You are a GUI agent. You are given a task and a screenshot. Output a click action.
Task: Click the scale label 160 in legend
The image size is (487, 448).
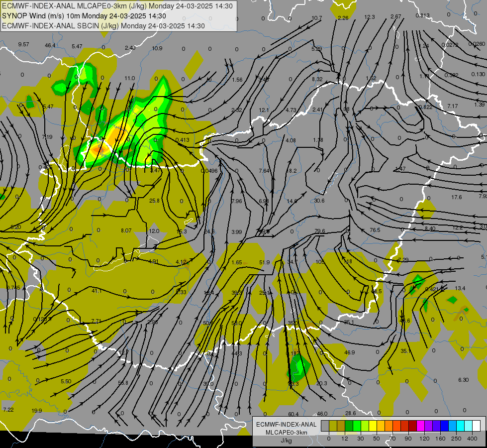pyautogui.click(x=440, y=439)
